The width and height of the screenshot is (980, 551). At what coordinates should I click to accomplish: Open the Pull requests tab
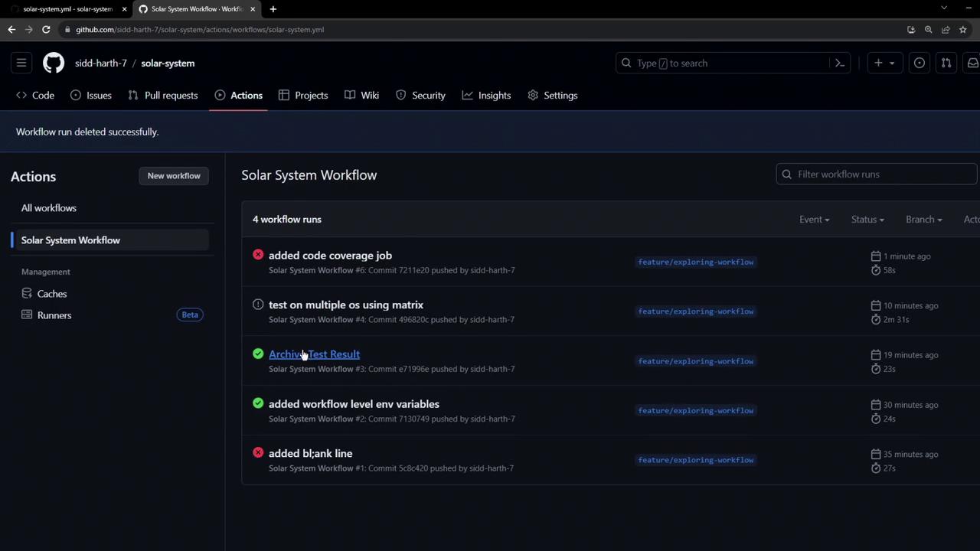(x=163, y=95)
